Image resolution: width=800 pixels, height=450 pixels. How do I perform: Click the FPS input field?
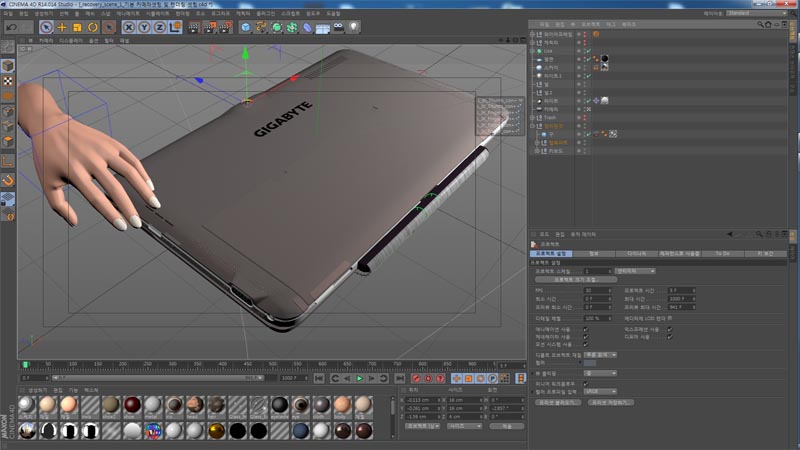point(597,290)
